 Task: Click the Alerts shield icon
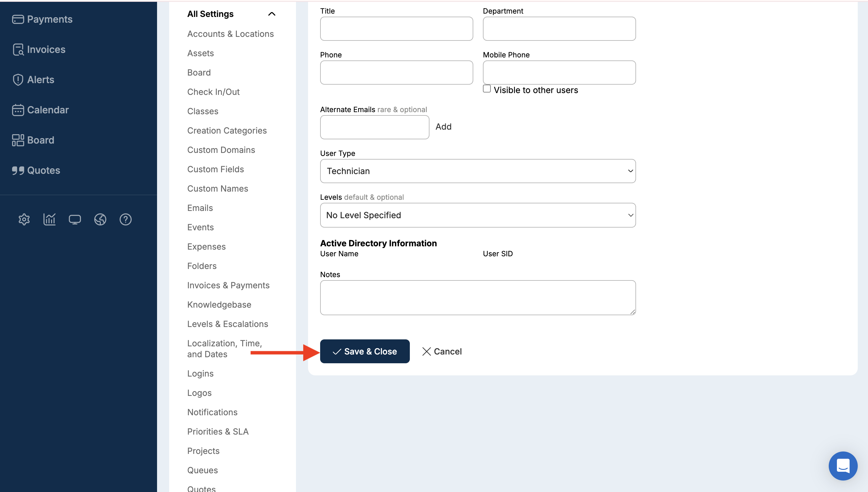tap(18, 80)
